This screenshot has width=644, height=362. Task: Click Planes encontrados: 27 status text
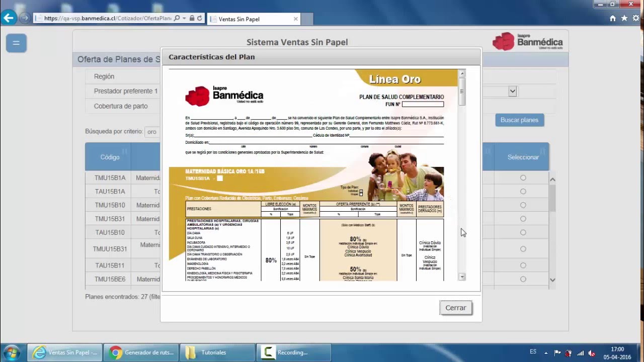coord(123,297)
